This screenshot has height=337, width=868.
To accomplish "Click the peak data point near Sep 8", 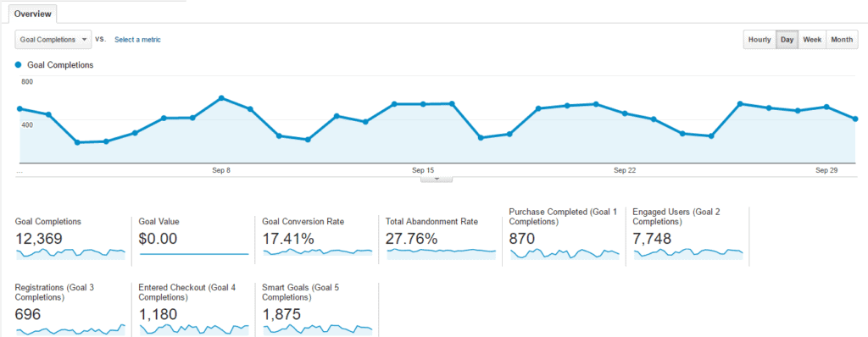I will tap(221, 98).
